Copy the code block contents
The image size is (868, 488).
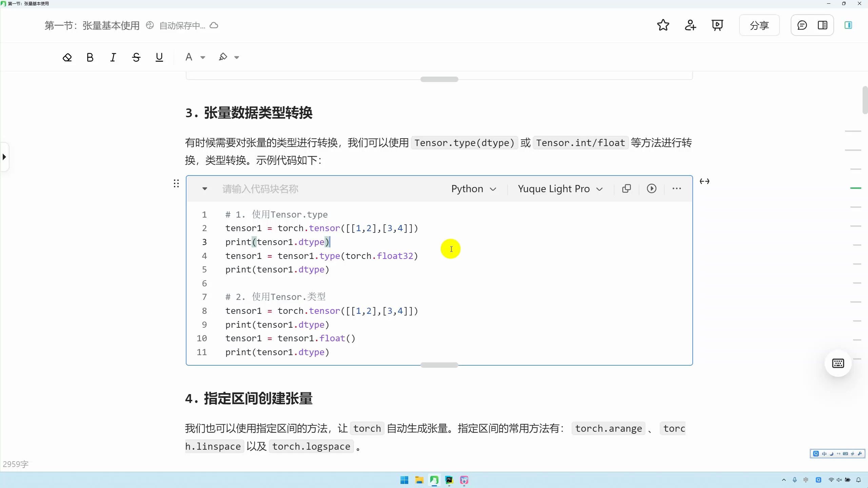click(x=626, y=188)
